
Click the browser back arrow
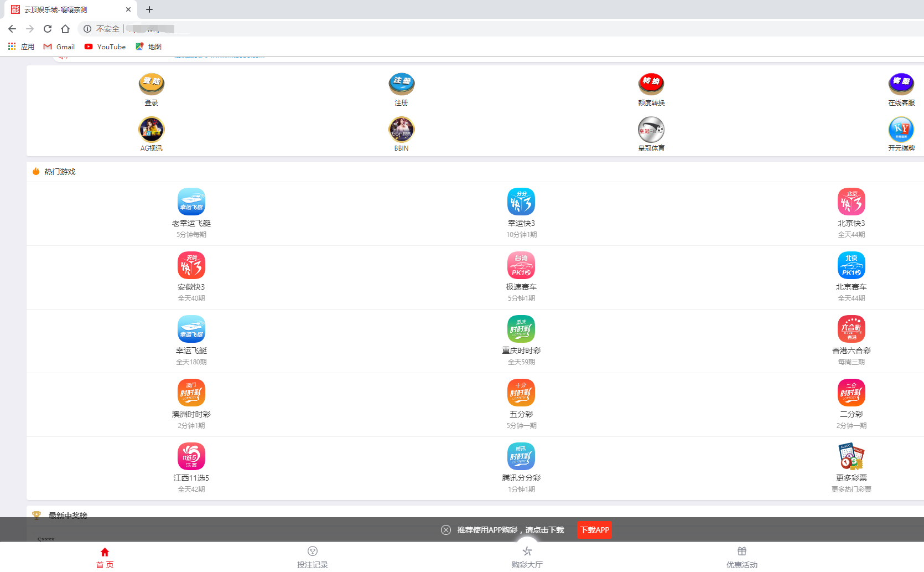pyautogui.click(x=12, y=29)
